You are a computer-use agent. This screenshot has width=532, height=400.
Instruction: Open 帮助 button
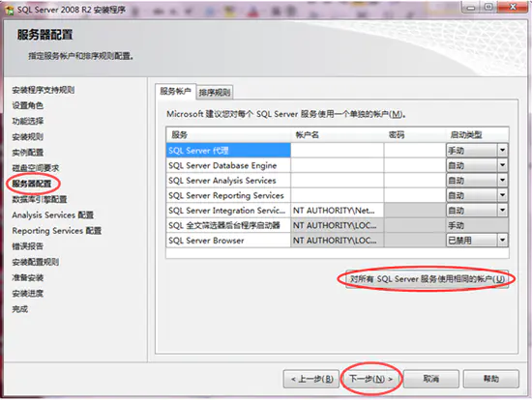491,379
